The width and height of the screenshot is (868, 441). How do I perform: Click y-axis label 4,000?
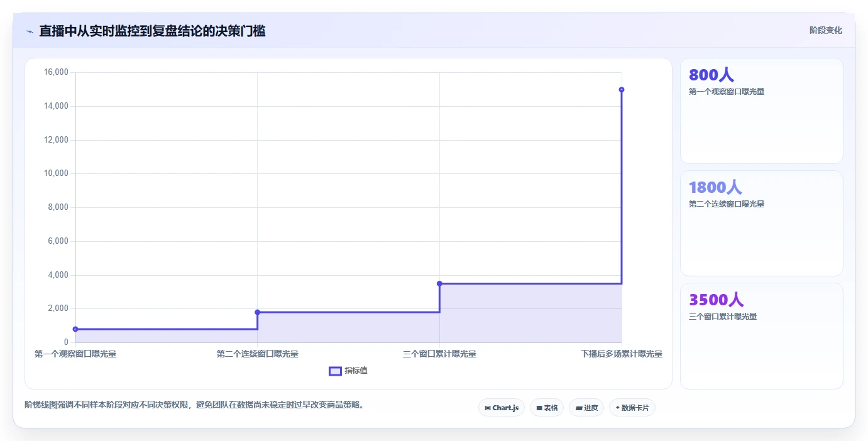click(58, 275)
